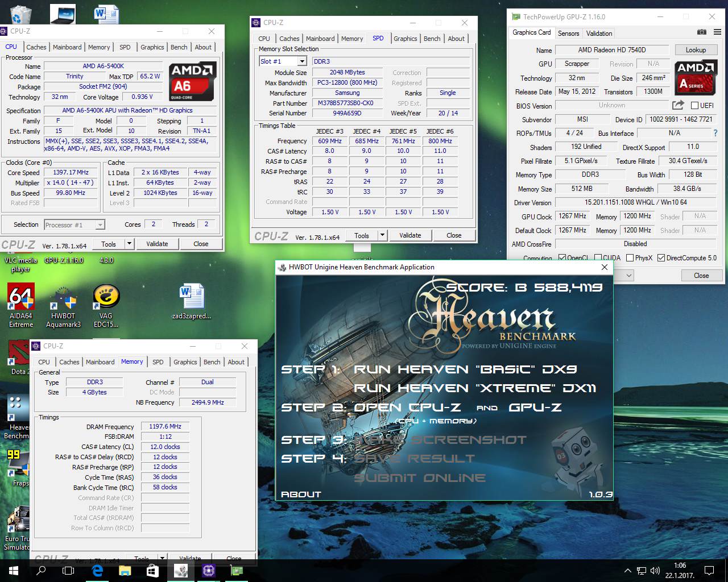Toggle the PhysX checkbox in GPU-Z
This screenshot has width=728, height=582.
click(x=630, y=258)
